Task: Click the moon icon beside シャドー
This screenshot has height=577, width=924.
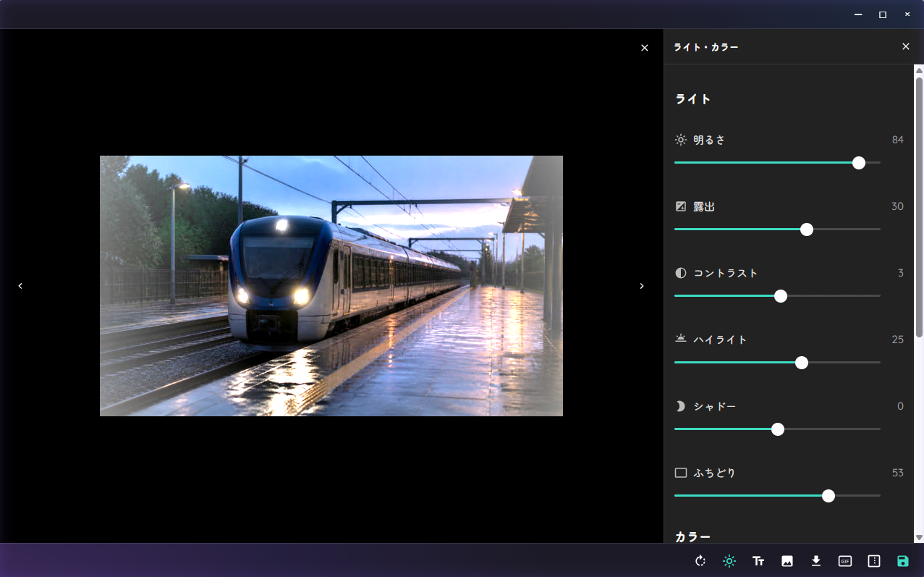Action: coord(681,406)
